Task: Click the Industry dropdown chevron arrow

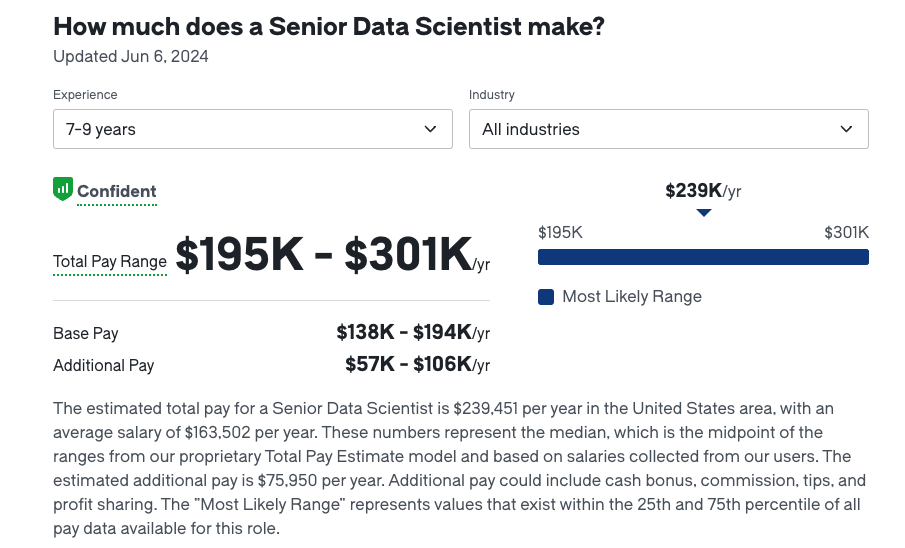Action: tap(846, 129)
